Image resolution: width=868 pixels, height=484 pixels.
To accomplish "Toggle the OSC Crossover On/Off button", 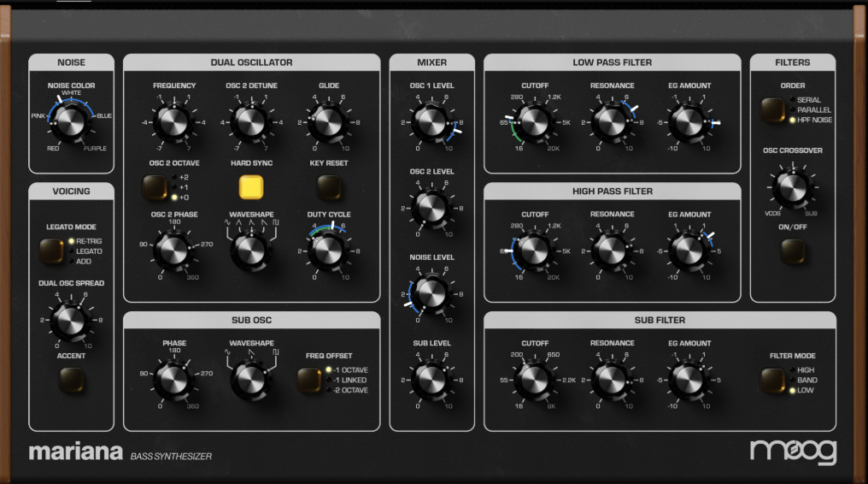I will (792, 251).
